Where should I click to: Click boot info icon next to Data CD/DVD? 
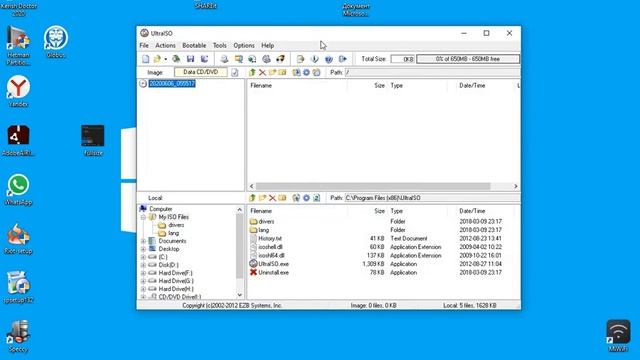click(235, 73)
